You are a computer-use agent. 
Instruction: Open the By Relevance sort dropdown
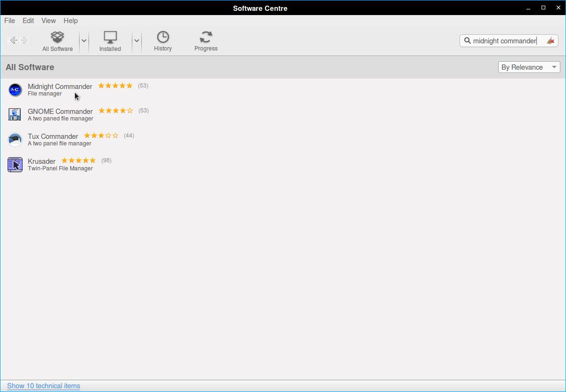[x=529, y=67]
